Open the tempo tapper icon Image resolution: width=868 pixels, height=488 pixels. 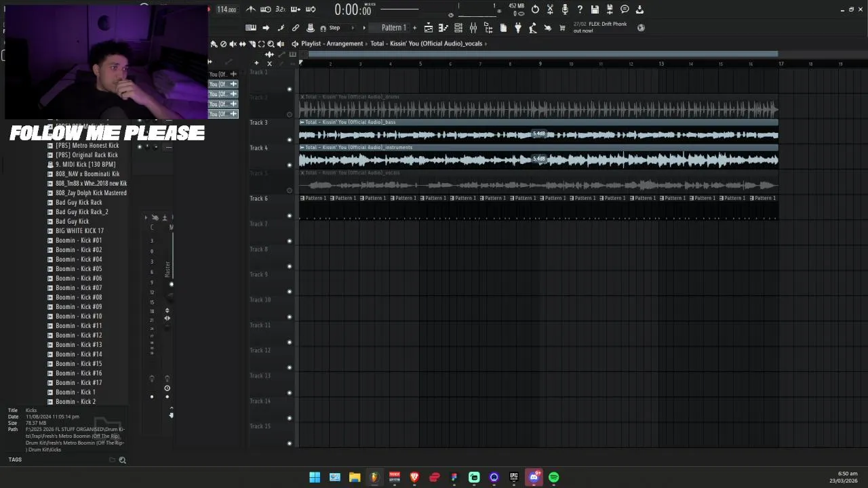[532, 28]
